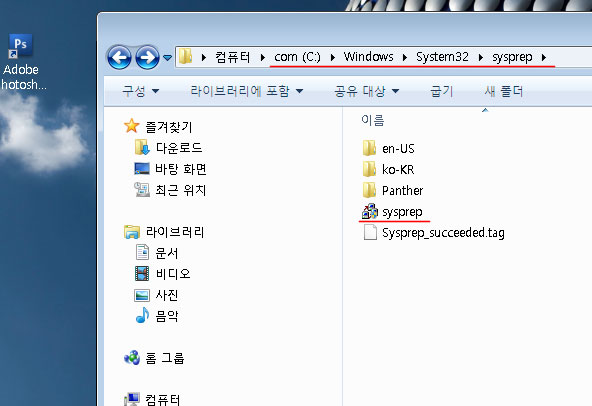Select 다운로드 in the favorites list
The image size is (592, 406).
tap(168, 148)
